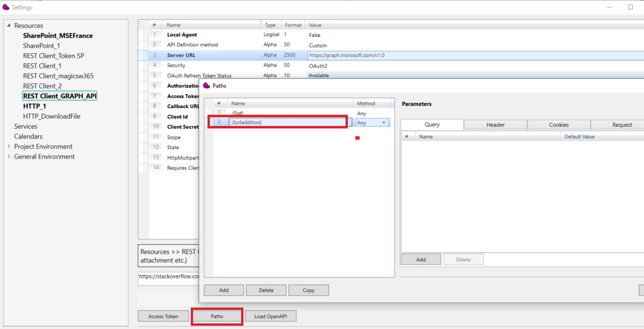Select the REST Client_GRAPH_API resource
644x329 pixels.
[x=59, y=96]
